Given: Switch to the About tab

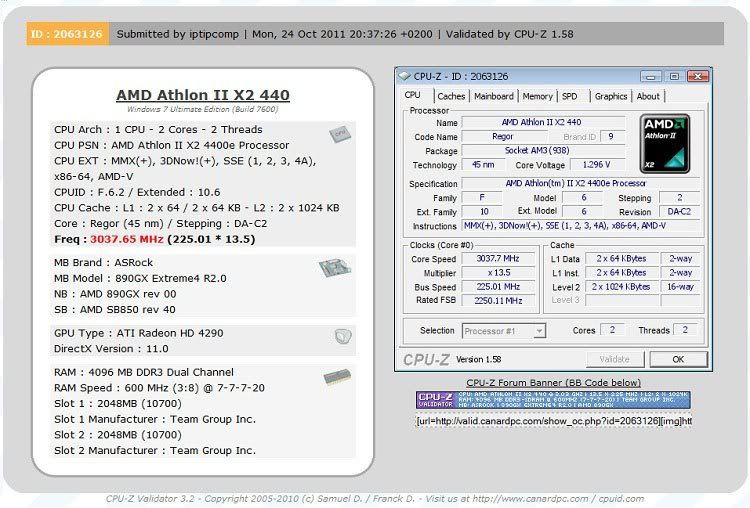Looking at the screenshot, I should point(648,96).
